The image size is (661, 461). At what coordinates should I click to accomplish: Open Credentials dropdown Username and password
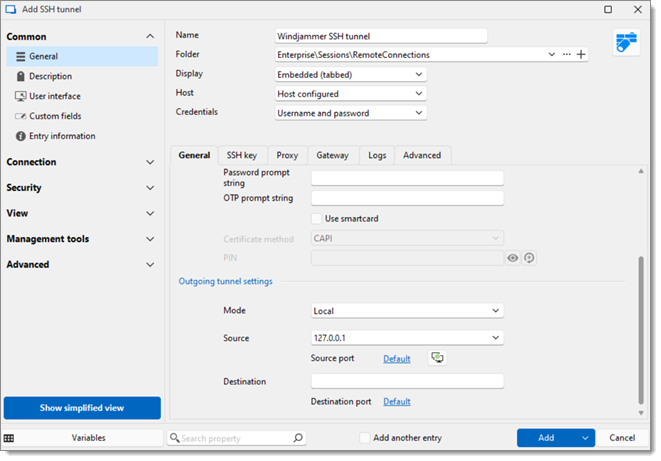[x=351, y=113]
